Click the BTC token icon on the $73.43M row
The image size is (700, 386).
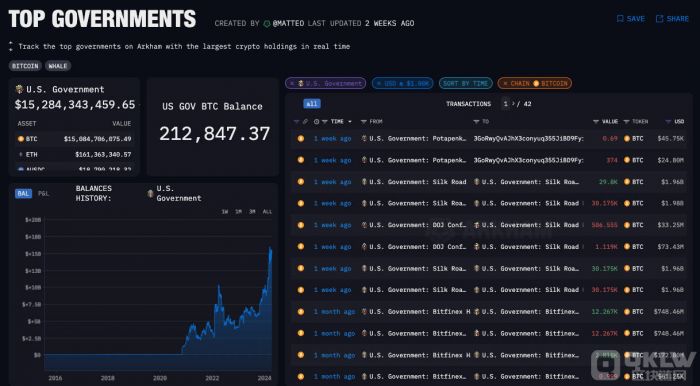(x=627, y=246)
